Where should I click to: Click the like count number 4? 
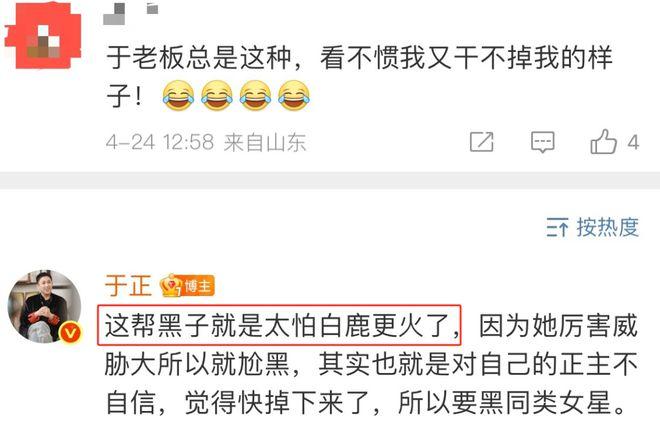click(x=633, y=143)
